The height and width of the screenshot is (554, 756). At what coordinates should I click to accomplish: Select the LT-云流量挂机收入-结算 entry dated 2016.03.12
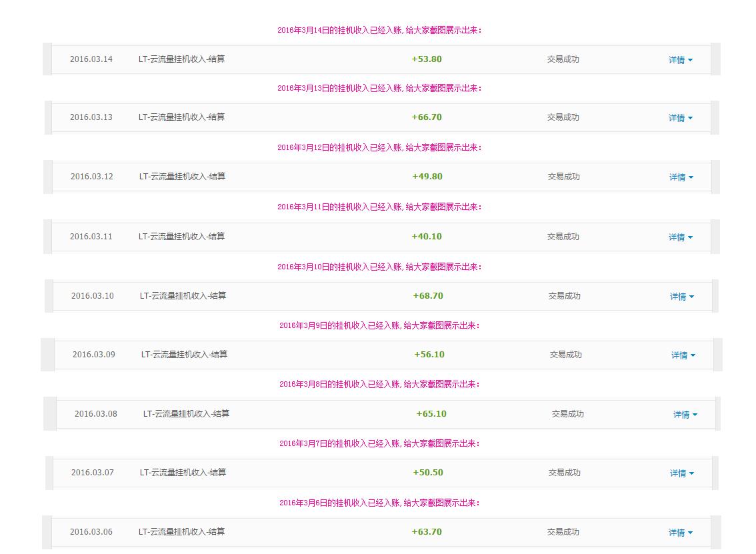(x=182, y=177)
